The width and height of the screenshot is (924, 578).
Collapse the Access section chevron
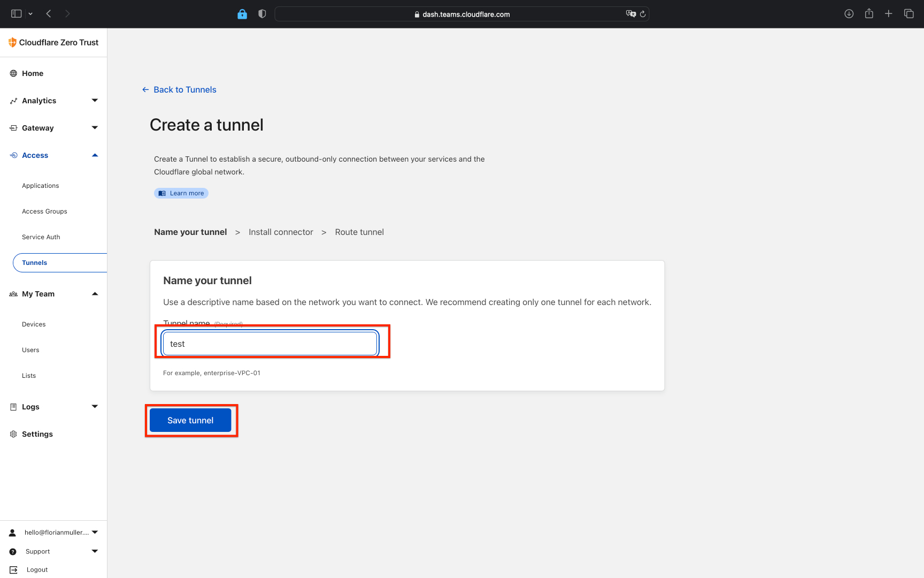click(x=95, y=155)
